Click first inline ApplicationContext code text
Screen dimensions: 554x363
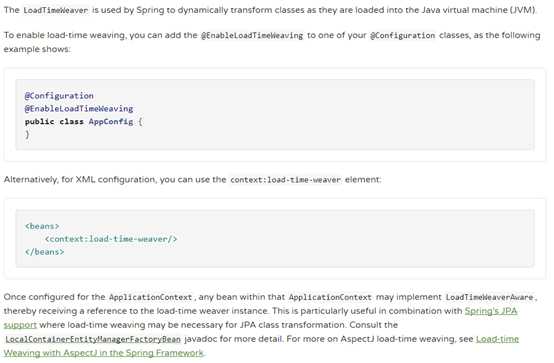[x=151, y=297]
